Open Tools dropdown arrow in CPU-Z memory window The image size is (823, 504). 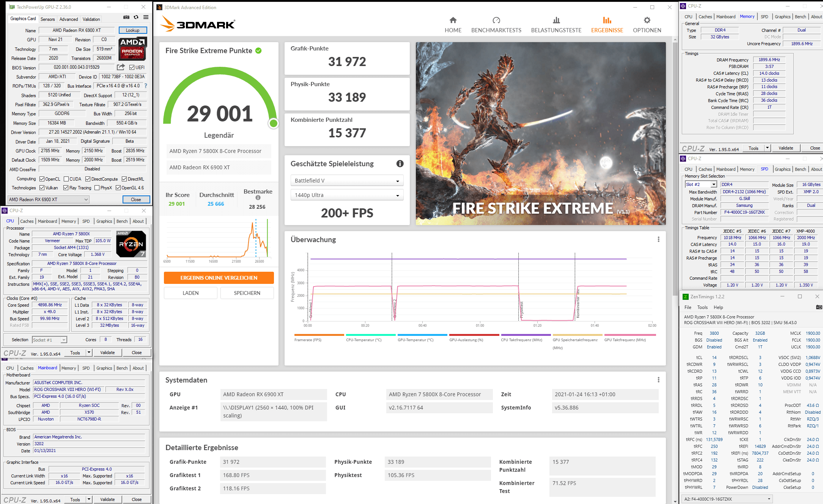(x=767, y=148)
